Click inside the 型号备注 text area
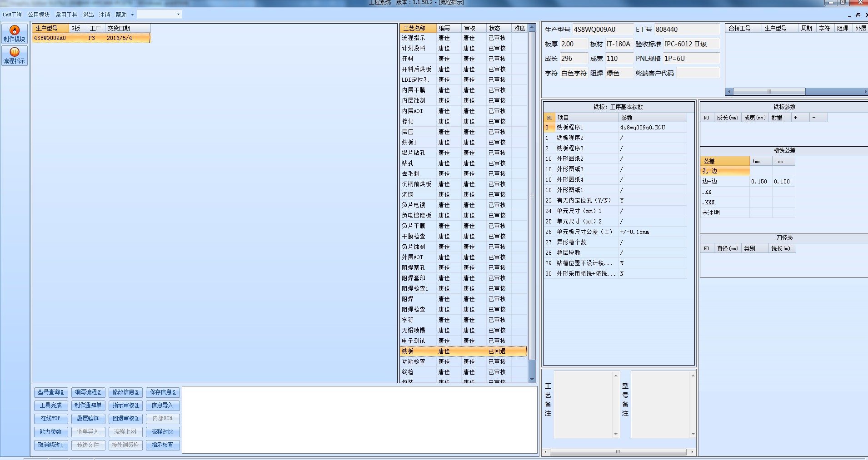The image size is (868, 460). point(661,405)
